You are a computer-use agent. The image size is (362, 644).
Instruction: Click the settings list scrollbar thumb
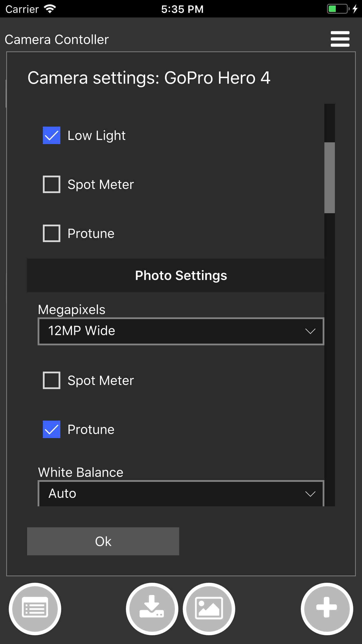pos(329,178)
